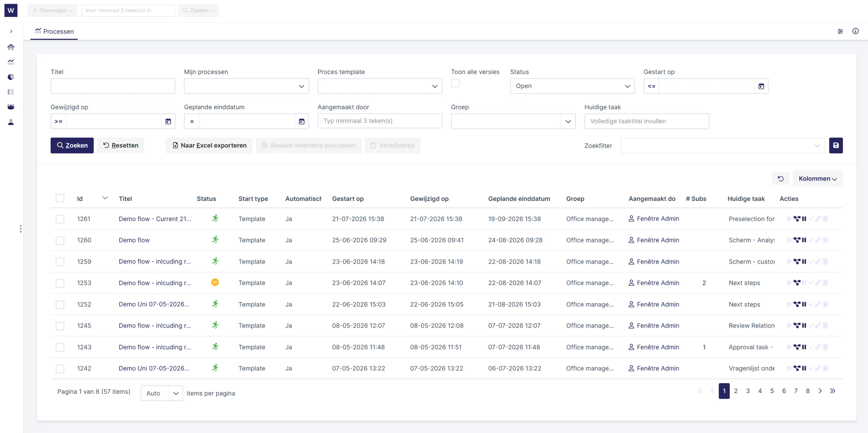The height and width of the screenshot is (433, 868).
Task: Change the Gewijzigd op >= operator
Action: click(x=58, y=121)
